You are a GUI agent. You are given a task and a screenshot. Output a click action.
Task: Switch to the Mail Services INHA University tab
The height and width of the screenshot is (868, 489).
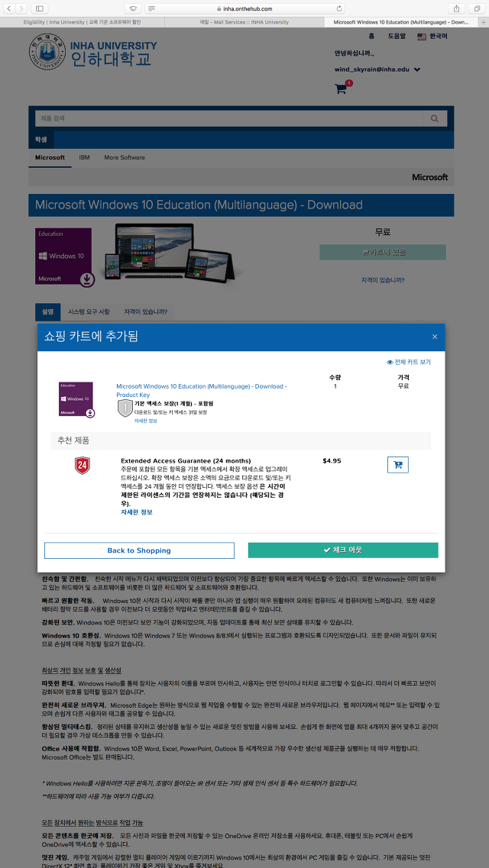(244, 22)
